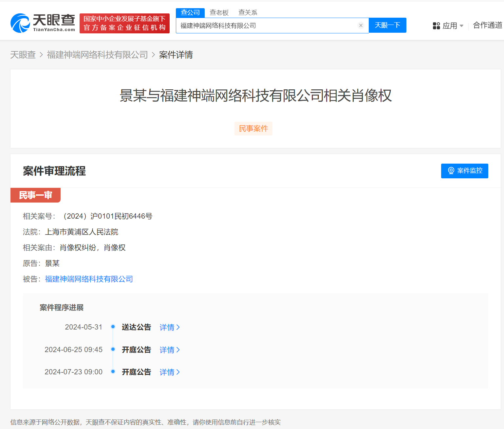The width and height of the screenshot is (504, 429).
Task: Click the red 国家中小企业发展子基金 banner
Action: [x=124, y=23]
